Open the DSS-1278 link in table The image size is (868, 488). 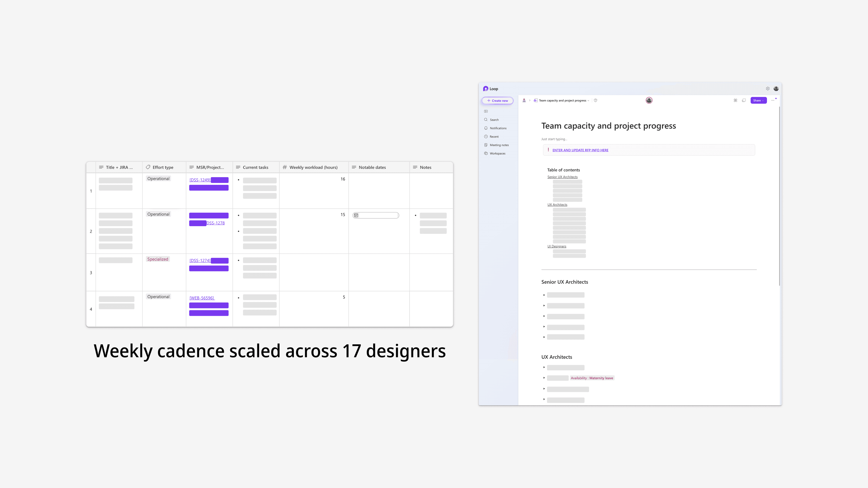coord(215,223)
